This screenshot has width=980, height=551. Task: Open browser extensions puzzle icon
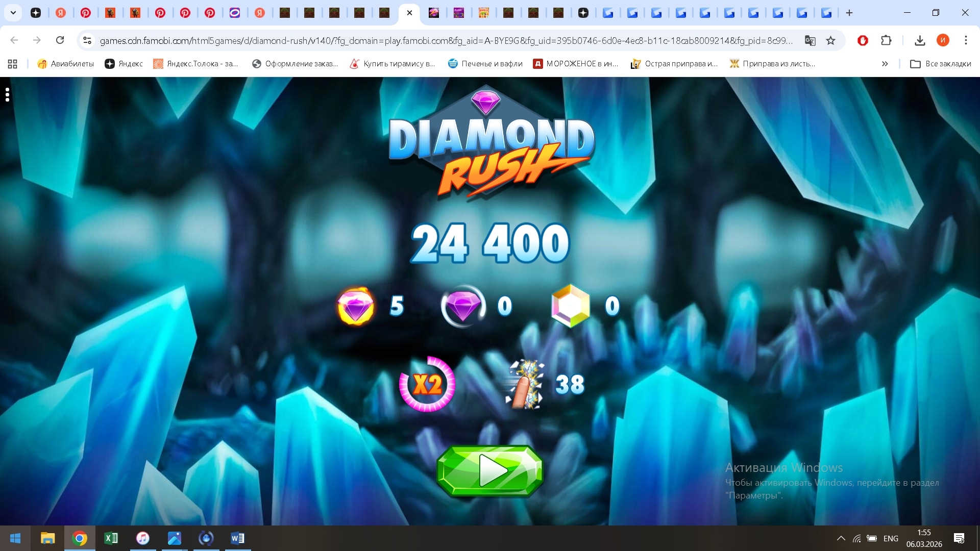point(887,40)
